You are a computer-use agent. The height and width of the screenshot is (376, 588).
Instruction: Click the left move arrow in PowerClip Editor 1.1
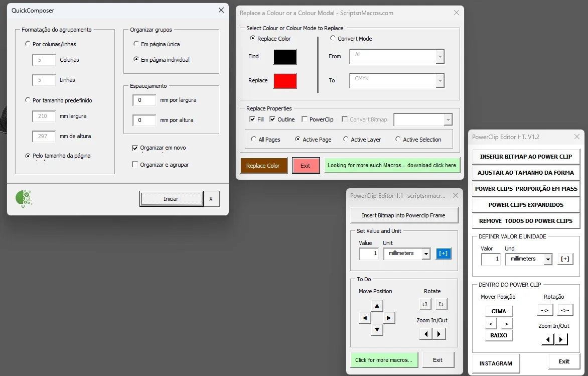click(365, 318)
